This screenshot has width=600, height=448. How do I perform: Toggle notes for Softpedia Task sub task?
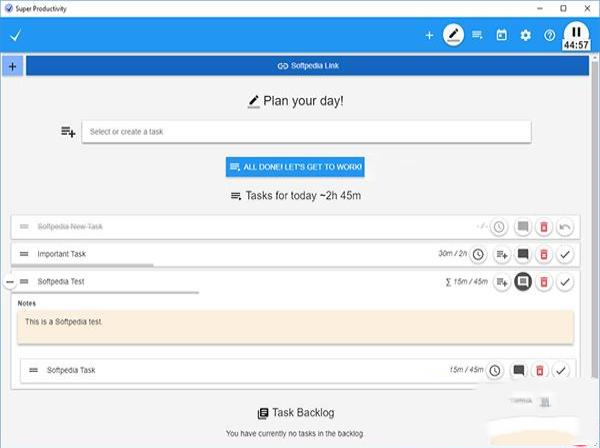click(x=518, y=370)
